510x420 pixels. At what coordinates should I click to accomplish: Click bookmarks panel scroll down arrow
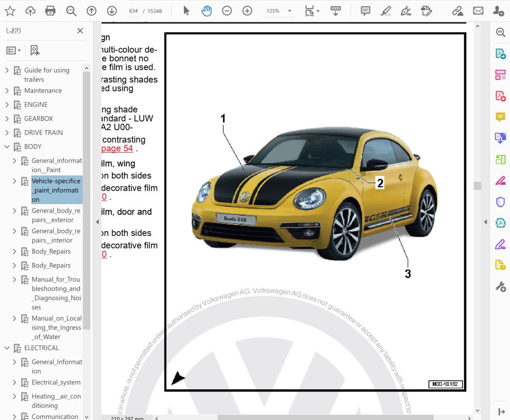pos(87,417)
